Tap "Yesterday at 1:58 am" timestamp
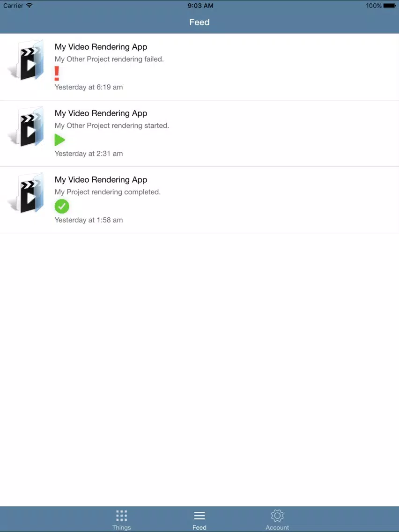This screenshot has width=399, height=532. (89, 220)
